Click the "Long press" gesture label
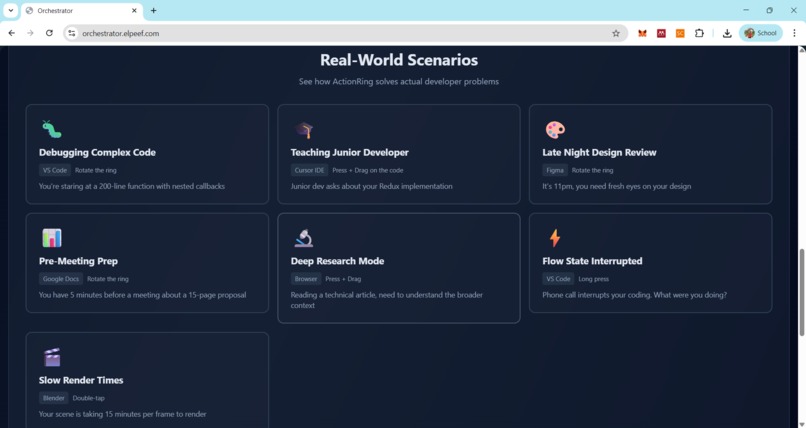The image size is (806, 428). point(594,279)
